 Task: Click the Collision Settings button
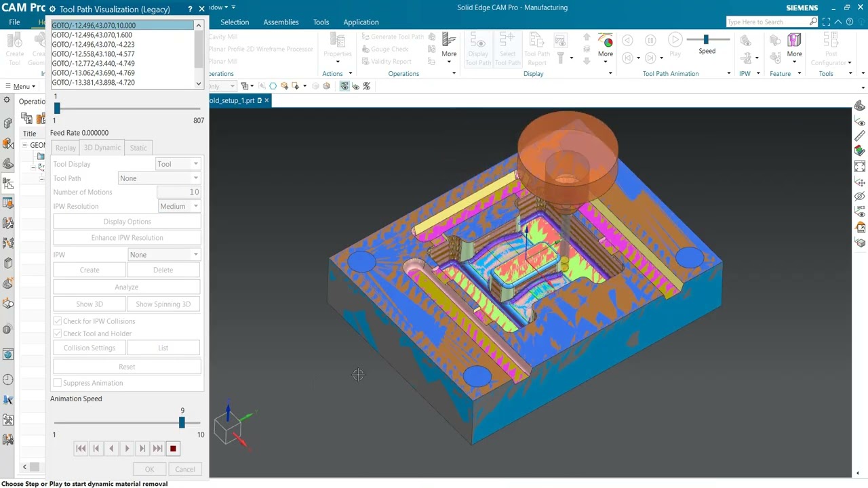[90, 348]
